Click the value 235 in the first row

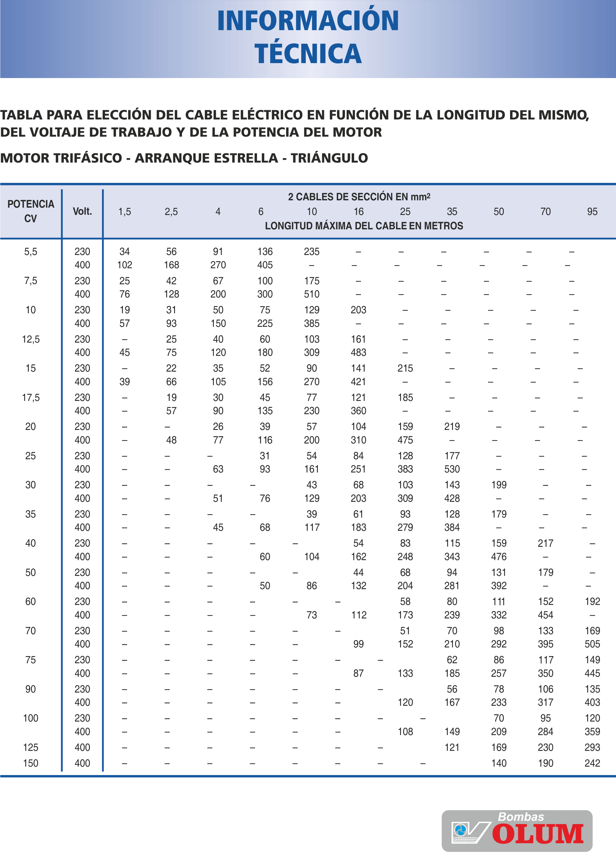coord(311,252)
